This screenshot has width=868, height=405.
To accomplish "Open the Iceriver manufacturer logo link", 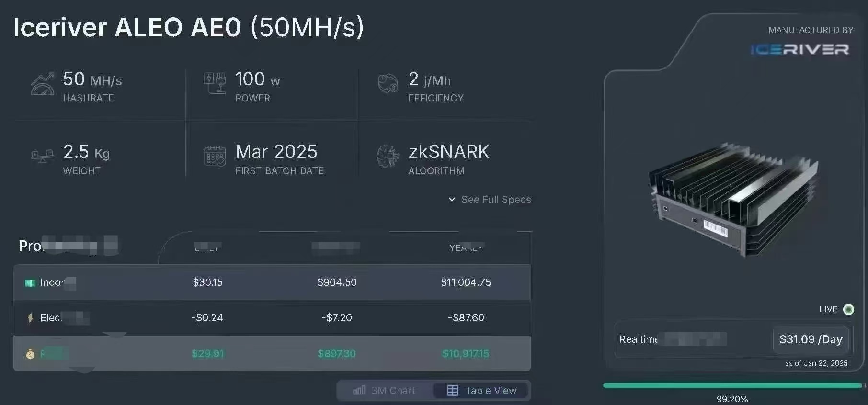I will (799, 49).
